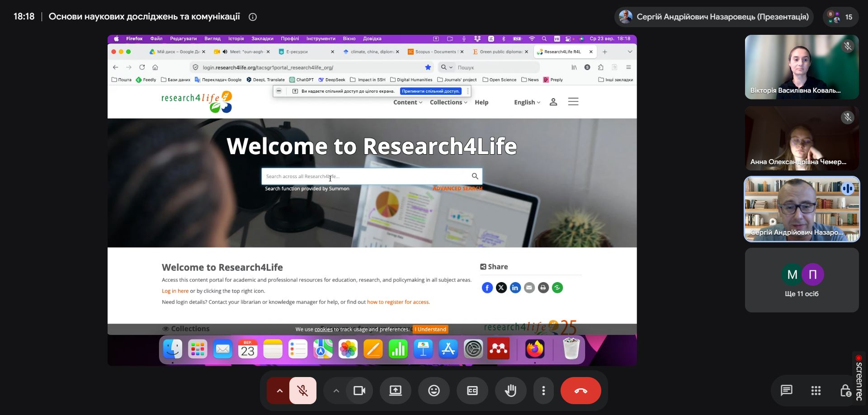Screen dimensions: 868x415
Task: Stop sharing with 'Припинити спільний доступ' button
Action: tap(431, 91)
